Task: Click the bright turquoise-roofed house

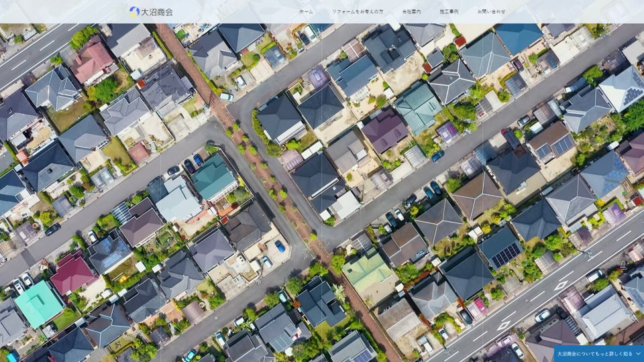Action: point(38,303)
